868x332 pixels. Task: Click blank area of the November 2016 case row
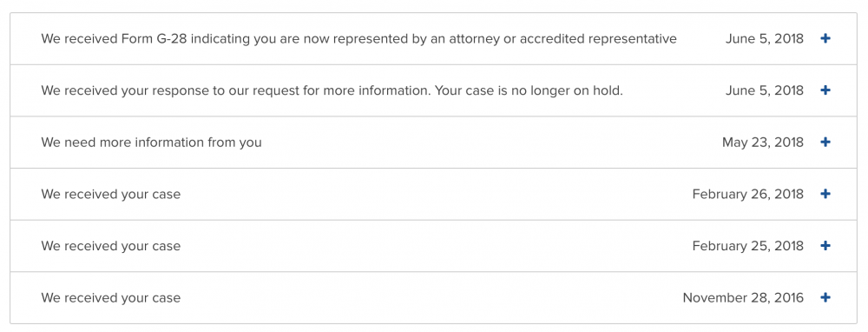(x=431, y=297)
